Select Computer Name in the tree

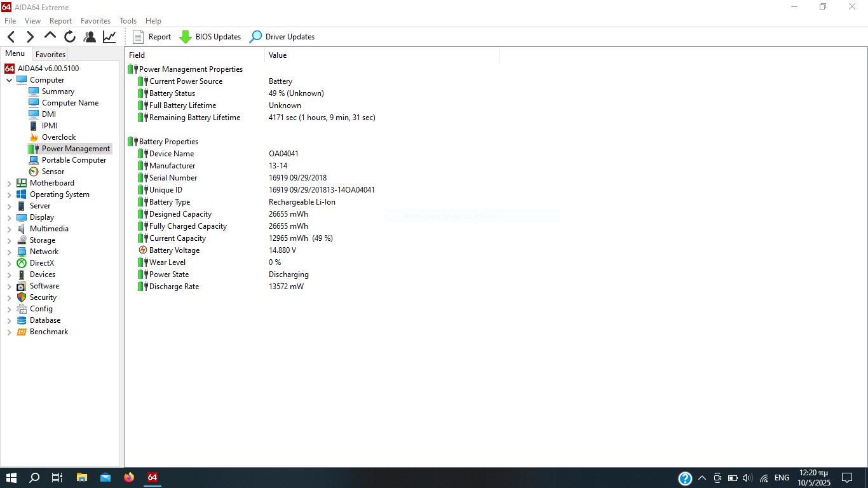[70, 103]
